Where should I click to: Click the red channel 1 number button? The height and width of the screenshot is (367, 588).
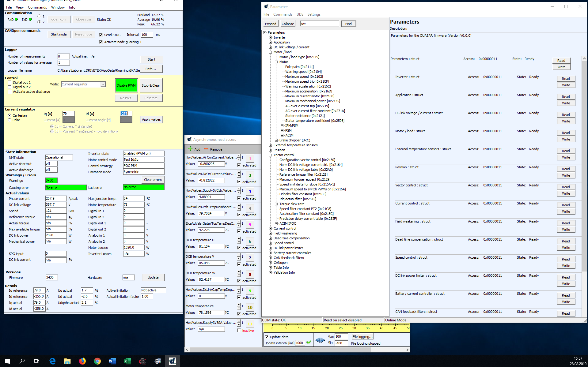pyautogui.click(x=250, y=159)
